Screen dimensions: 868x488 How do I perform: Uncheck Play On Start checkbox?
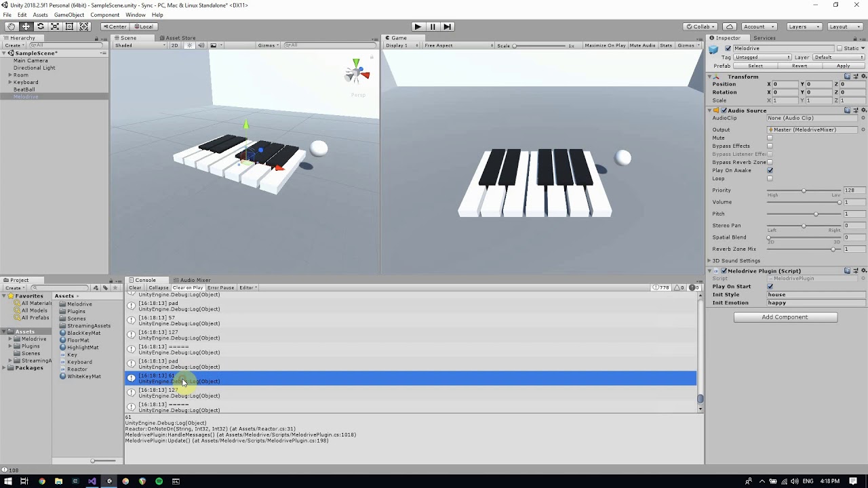click(x=770, y=287)
